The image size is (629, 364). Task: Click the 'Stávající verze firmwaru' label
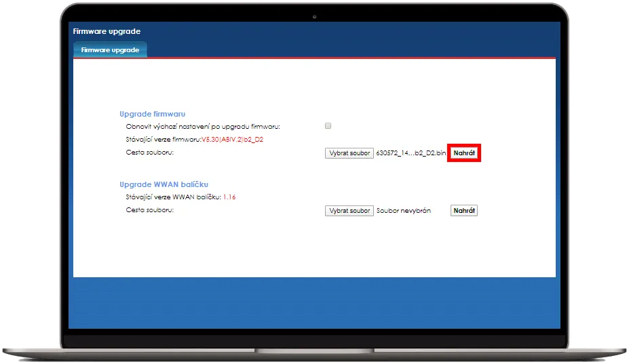tap(163, 139)
